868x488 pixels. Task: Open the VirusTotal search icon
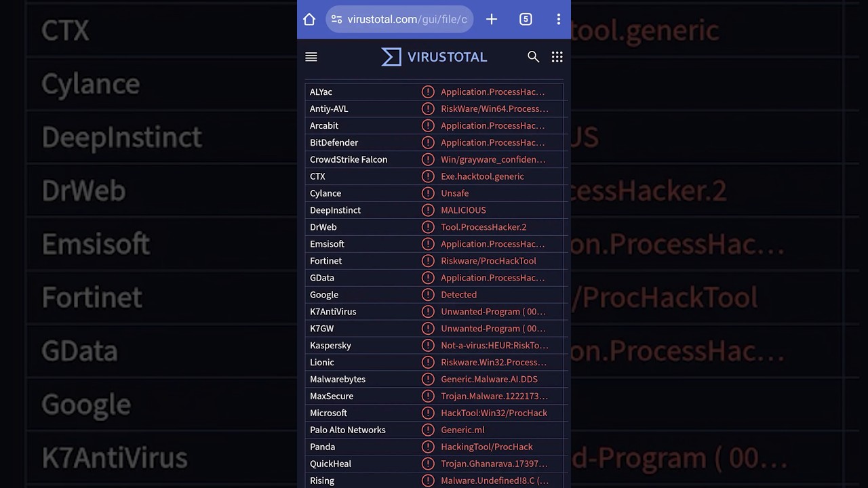click(x=533, y=57)
